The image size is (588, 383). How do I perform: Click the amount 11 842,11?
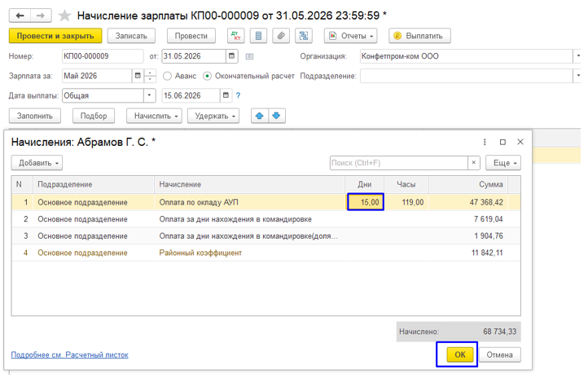click(x=487, y=253)
